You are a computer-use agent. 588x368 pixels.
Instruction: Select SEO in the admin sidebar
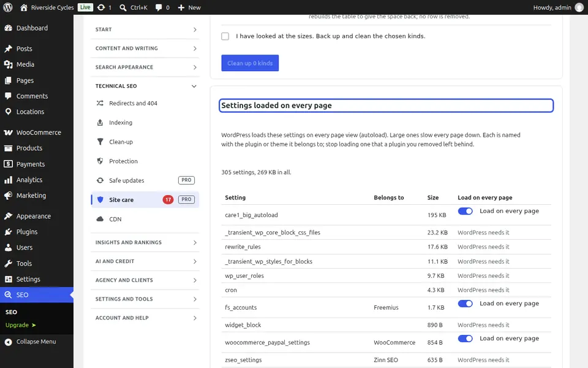37,295
